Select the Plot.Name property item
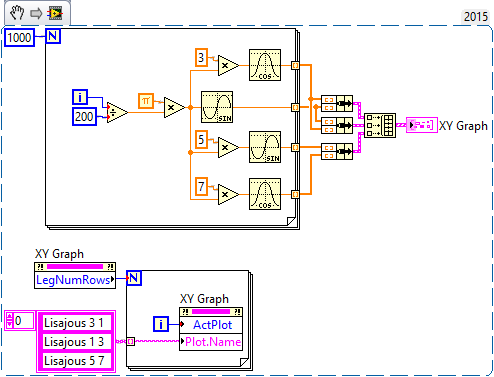 tap(211, 342)
